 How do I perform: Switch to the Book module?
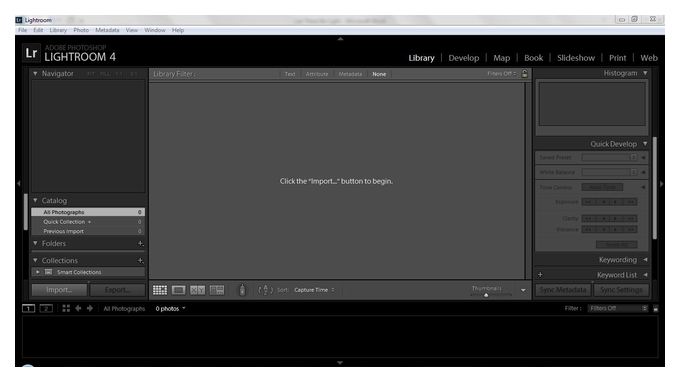coord(533,58)
